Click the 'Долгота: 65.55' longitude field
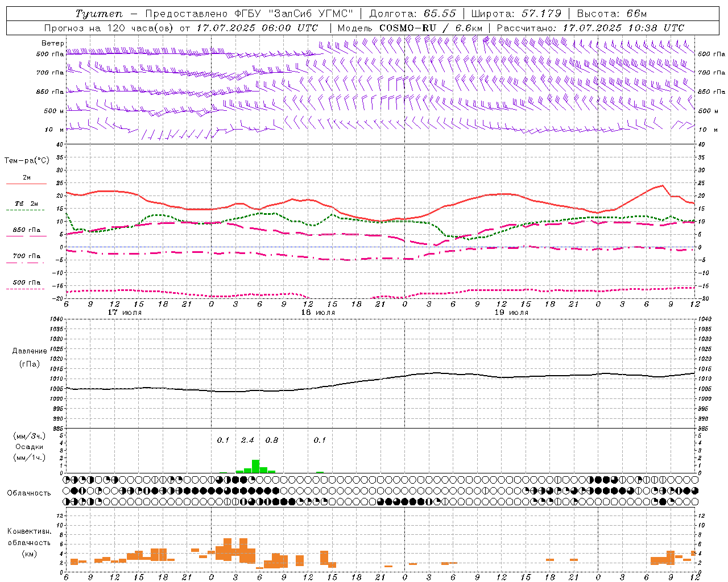This screenshot has width=728, height=582. (413, 14)
